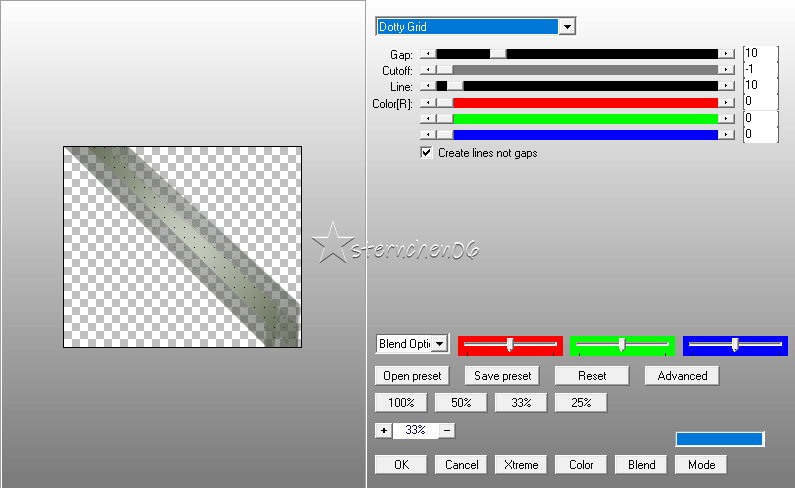
Task: Set preview zoom to 100%
Action: point(401,402)
